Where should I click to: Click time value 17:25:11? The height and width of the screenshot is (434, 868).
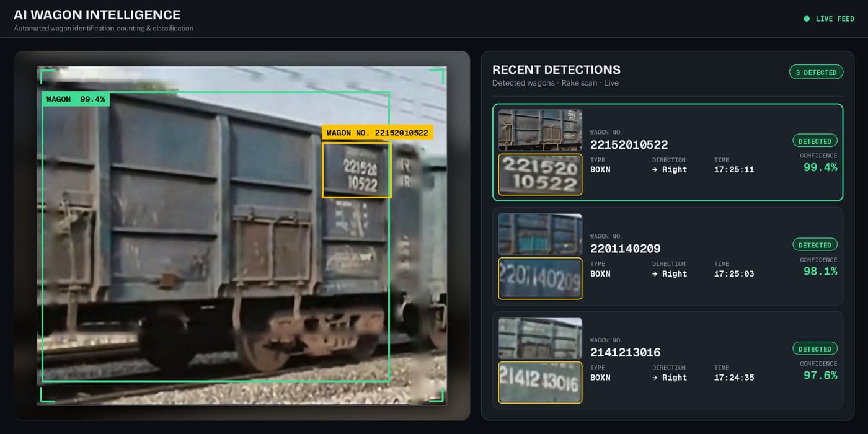coord(734,170)
